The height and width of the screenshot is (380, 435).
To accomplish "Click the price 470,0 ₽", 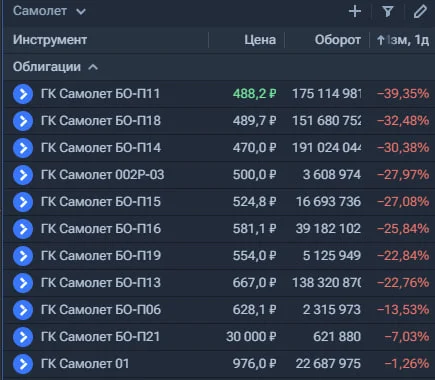I will click(255, 148).
